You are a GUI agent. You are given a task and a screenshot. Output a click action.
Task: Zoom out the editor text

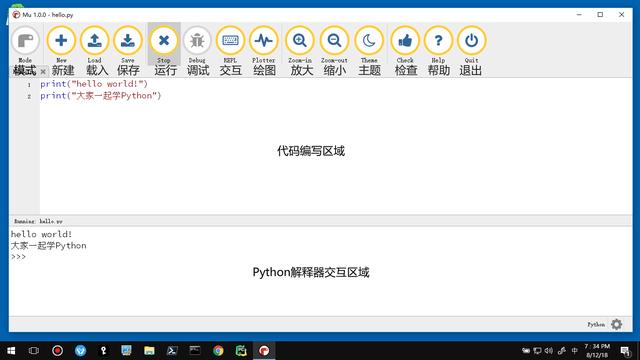point(334,41)
